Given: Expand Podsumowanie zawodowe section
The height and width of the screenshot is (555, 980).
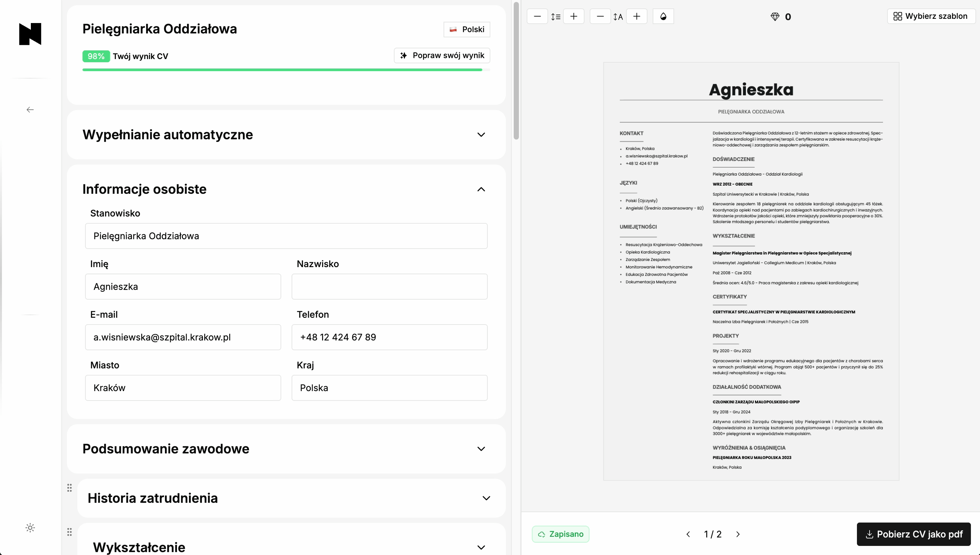Looking at the screenshot, I should coord(481,449).
